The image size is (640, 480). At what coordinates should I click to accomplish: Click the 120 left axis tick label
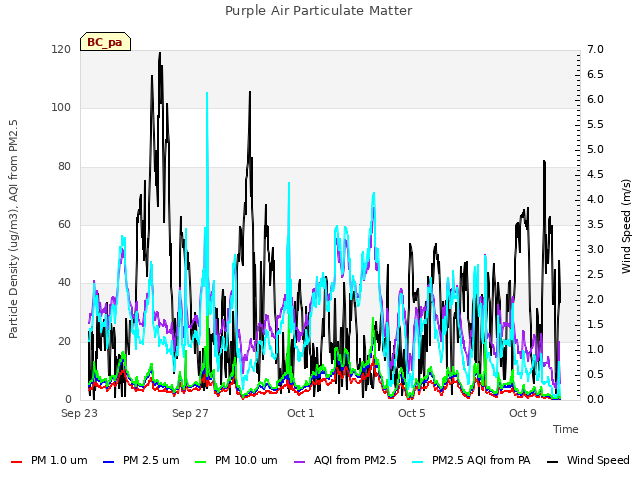point(61,49)
